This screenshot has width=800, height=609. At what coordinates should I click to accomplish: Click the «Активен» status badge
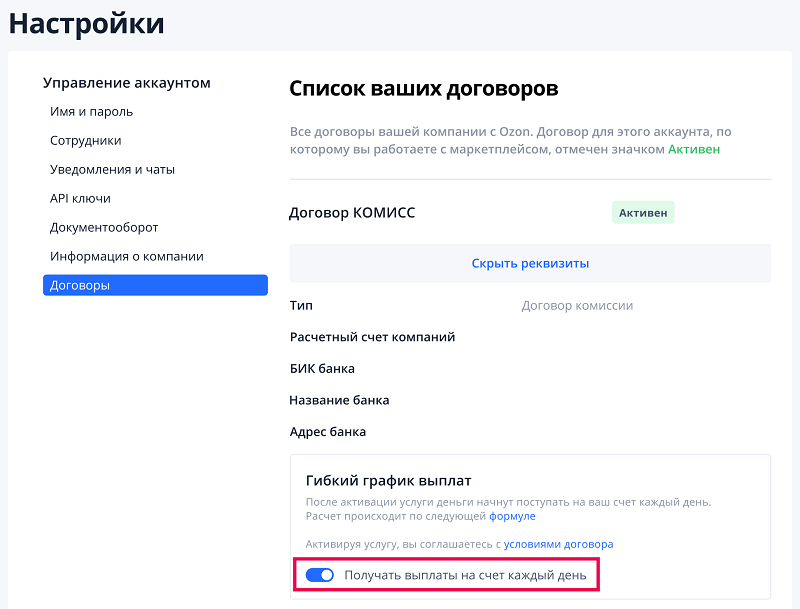pos(643,213)
